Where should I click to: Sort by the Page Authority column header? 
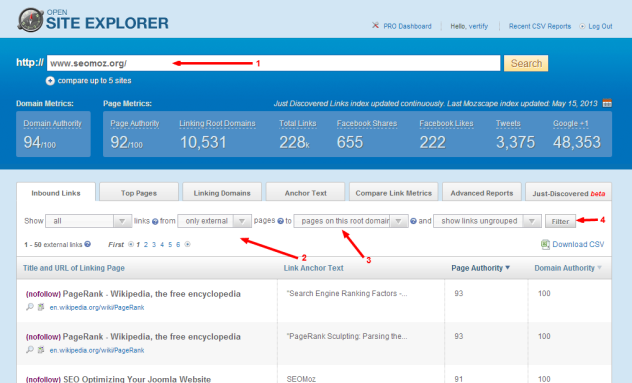point(477,268)
